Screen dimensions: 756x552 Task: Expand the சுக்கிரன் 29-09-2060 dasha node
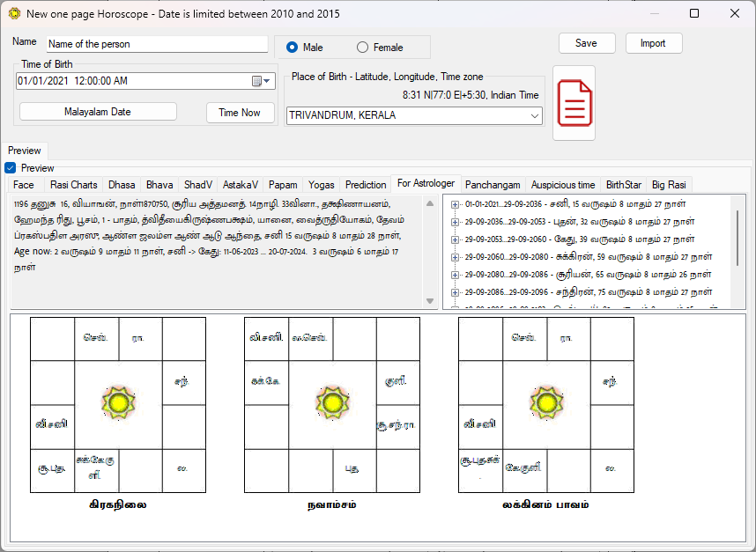[x=456, y=258]
